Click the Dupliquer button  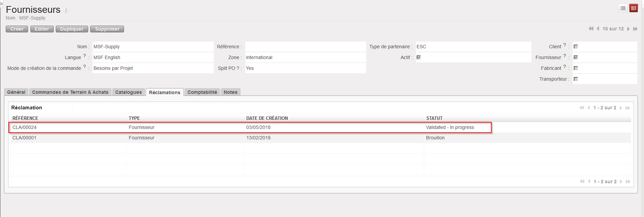pyautogui.click(x=72, y=29)
